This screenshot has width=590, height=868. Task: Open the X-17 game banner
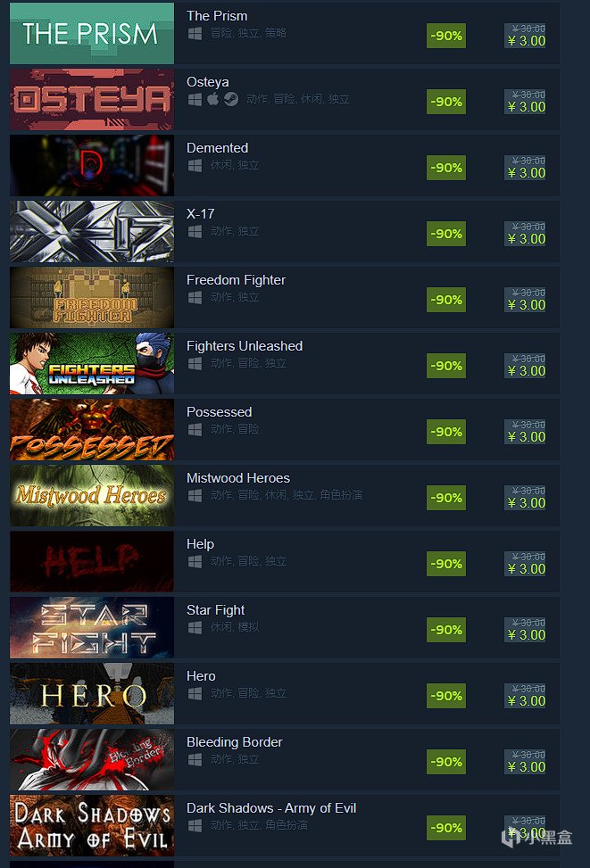coord(92,231)
